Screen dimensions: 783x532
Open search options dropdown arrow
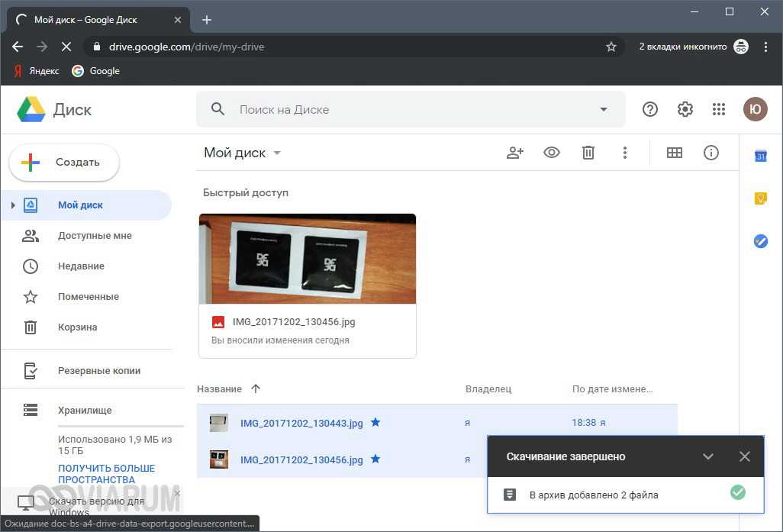604,109
